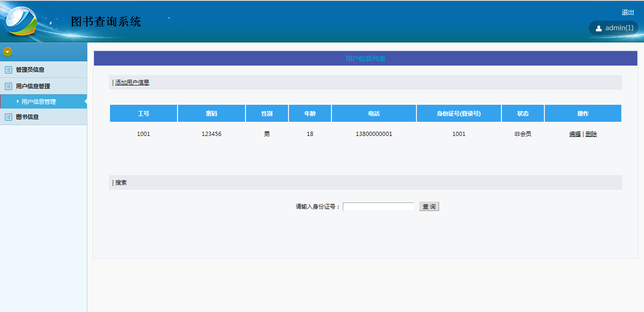
Task: Click the 操作 column header
Action: coord(583,114)
